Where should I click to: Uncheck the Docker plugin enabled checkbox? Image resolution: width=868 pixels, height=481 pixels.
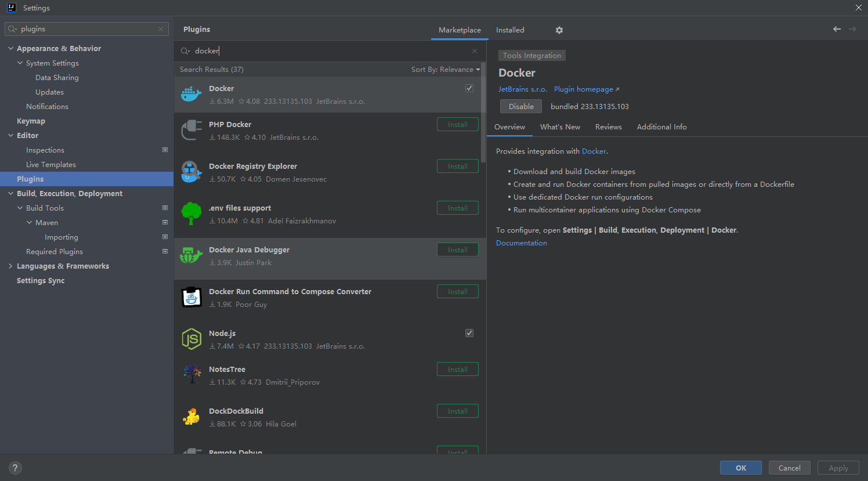click(x=469, y=88)
